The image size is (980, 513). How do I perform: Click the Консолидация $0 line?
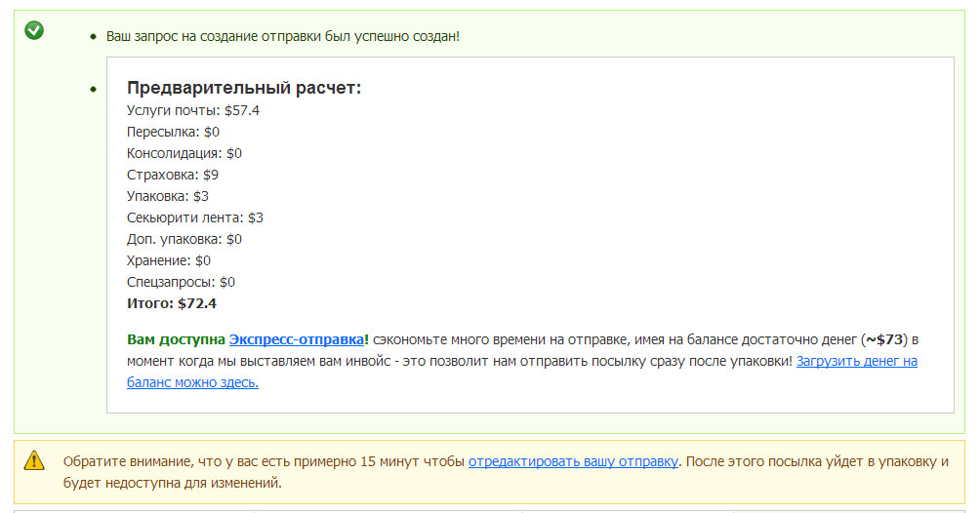(184, 153)
